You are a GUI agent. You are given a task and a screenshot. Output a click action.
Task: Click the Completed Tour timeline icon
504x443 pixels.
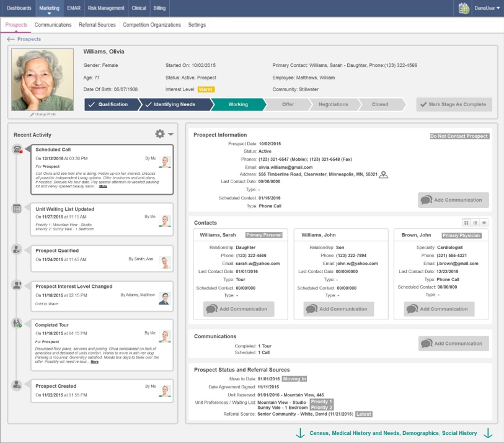[17, 323]
